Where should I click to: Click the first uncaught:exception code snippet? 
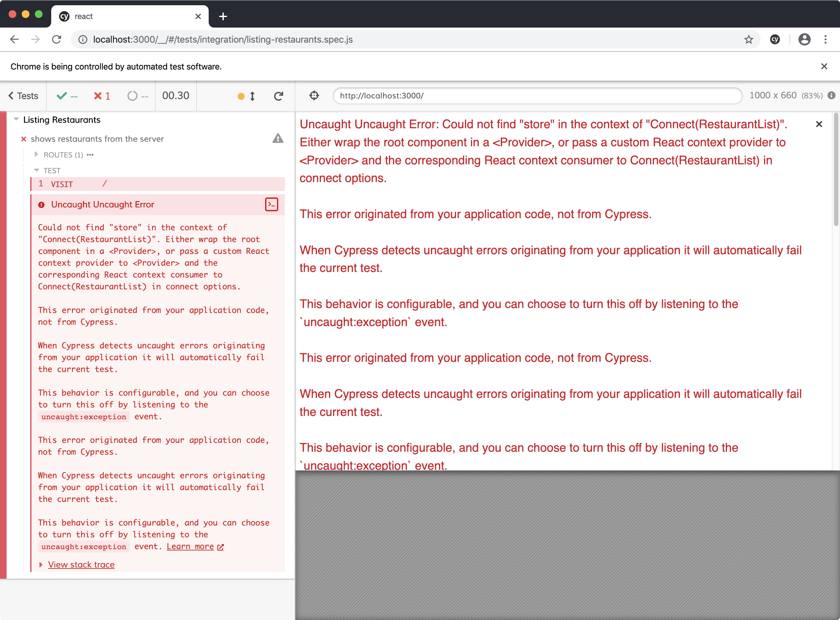(84, 417)
